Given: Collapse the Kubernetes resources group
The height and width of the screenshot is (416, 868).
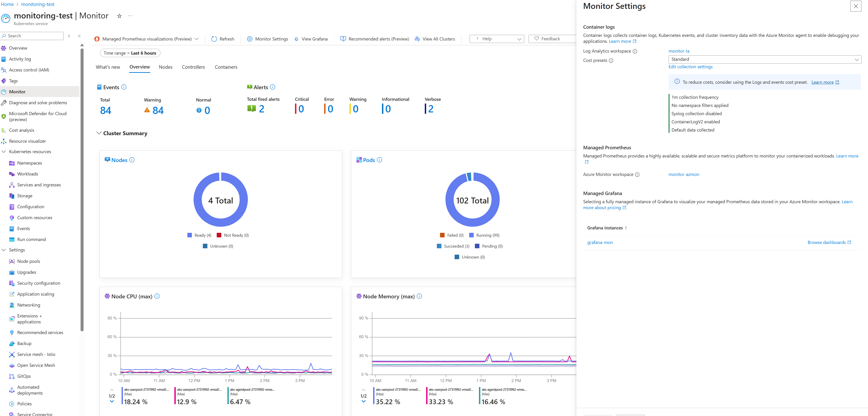Looking at the screenshot, I should (x=4, y=152).
